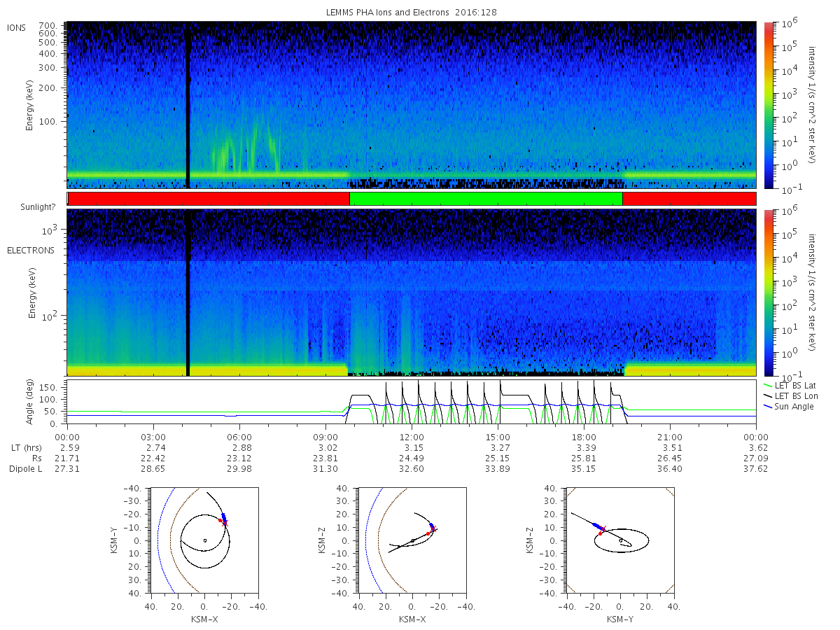
Task: Click the Dipole L value "33.89"
Action: 498,468
